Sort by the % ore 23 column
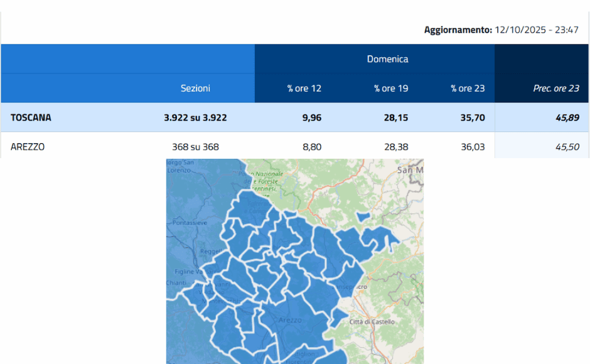The height and width of the screenshot is (364, 590). 467,88
